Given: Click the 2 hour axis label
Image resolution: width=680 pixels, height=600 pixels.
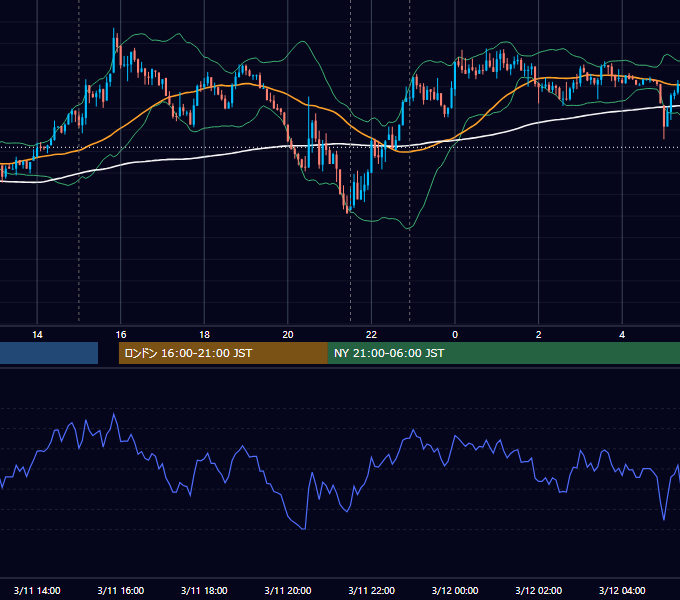Looking at the screenshot, I should click(539, 335).
